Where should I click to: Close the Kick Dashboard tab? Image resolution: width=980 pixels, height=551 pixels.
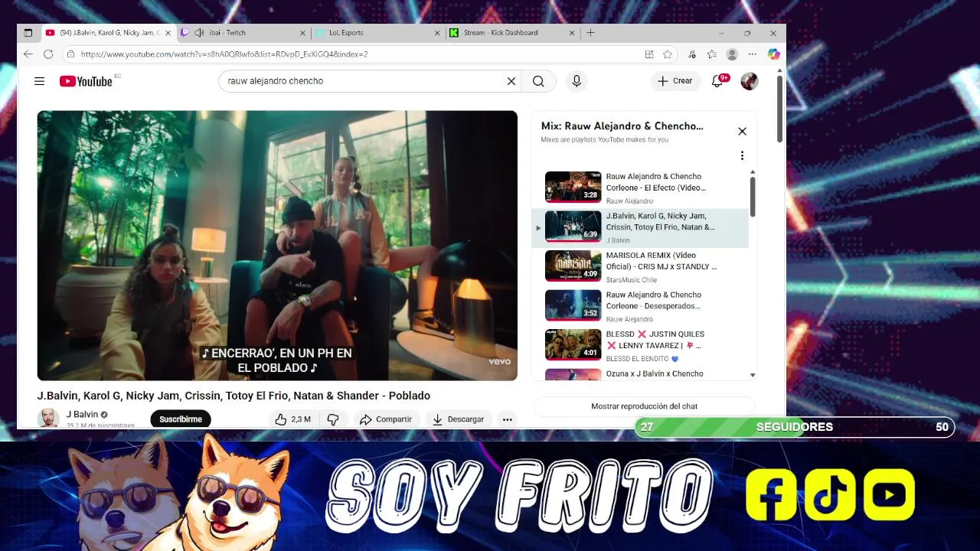(572, 33)
